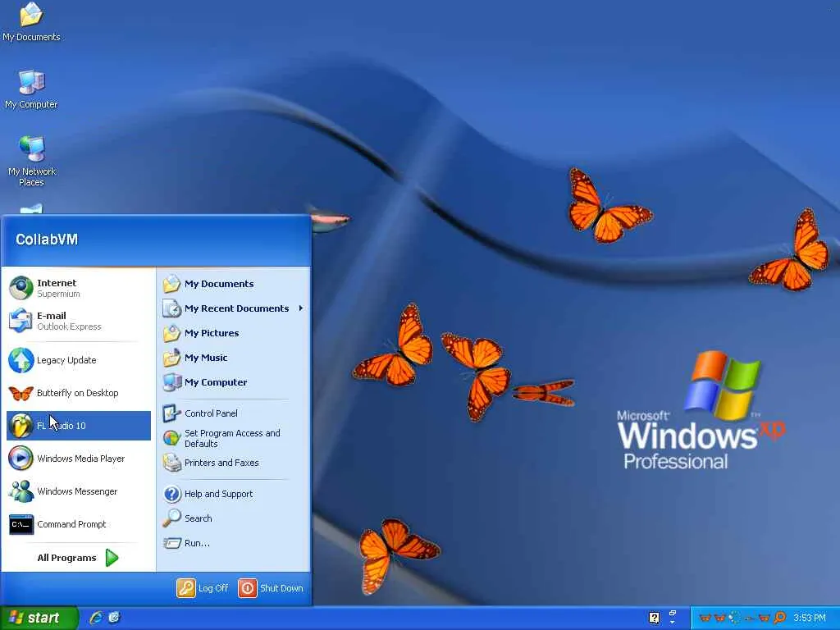Click the start button
840x630 pixels.
pos(39,618)
